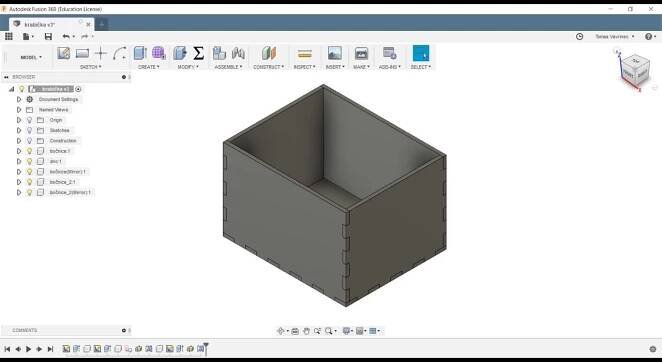Viewport: 662px width, 362px height.
Task: Toggle visibility bulb of Sketches folder
Action: point(30,130)
